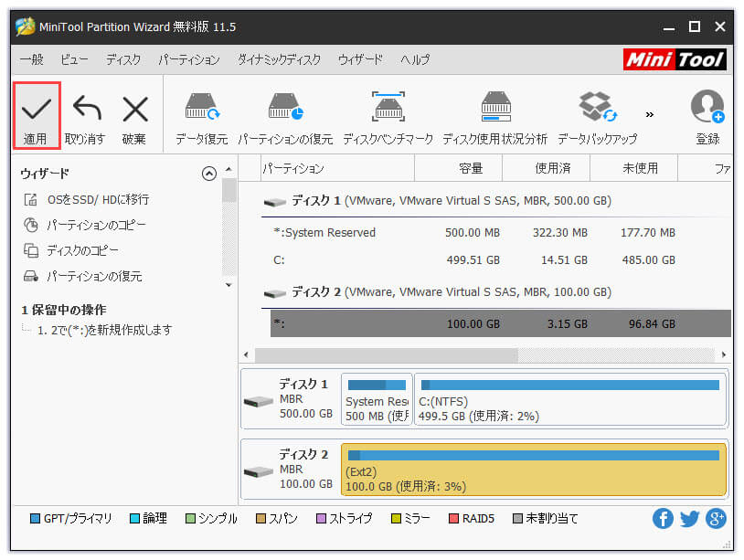
Task: Open the ダイナミックディスク menu
Action: 279,59
